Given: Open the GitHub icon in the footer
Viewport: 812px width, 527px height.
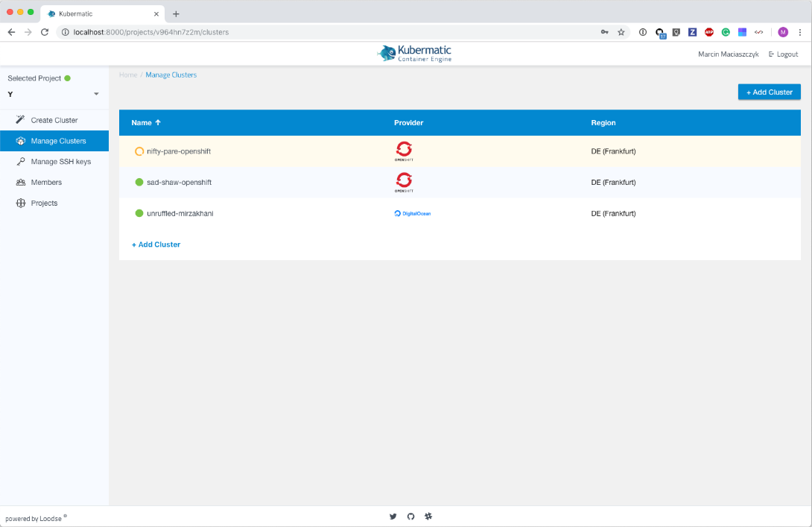Looking at the screenshot, I should tap(410, 516).
